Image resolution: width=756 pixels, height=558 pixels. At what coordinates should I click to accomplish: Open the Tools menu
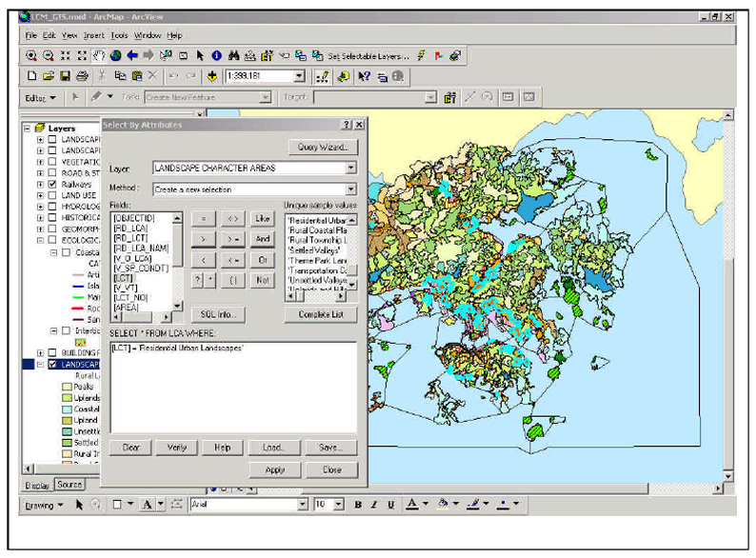point(119,35)
